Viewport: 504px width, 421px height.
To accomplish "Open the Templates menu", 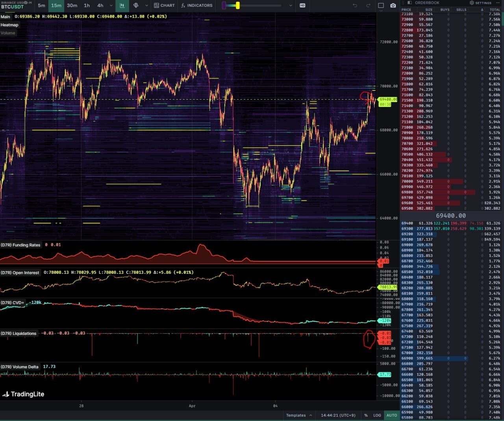I will 299,415.
